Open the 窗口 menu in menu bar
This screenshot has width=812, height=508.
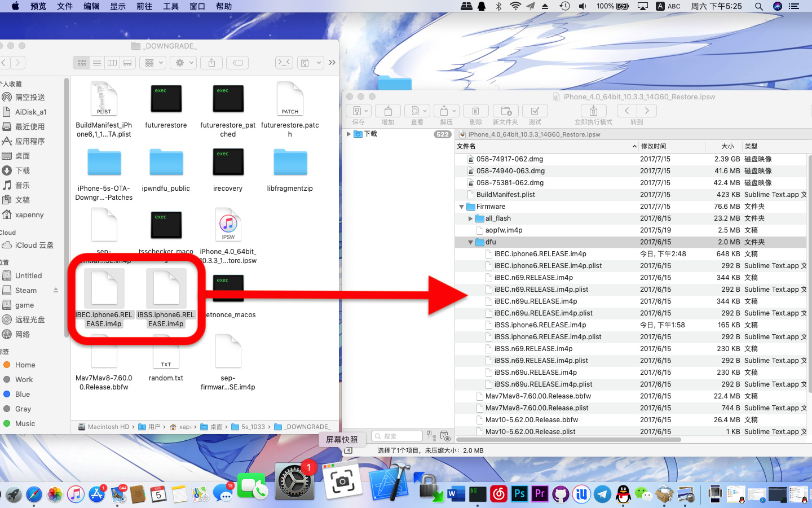[197, 6]
